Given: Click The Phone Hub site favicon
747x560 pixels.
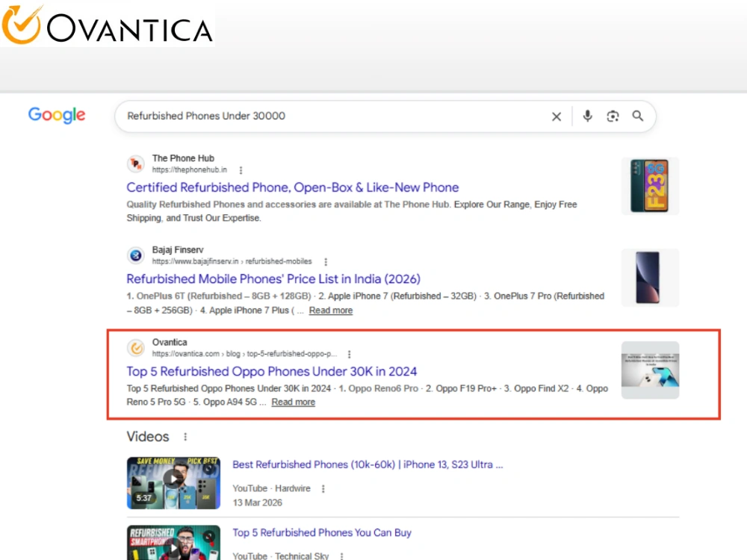Looking at the screenshot, I should [136, 164].
